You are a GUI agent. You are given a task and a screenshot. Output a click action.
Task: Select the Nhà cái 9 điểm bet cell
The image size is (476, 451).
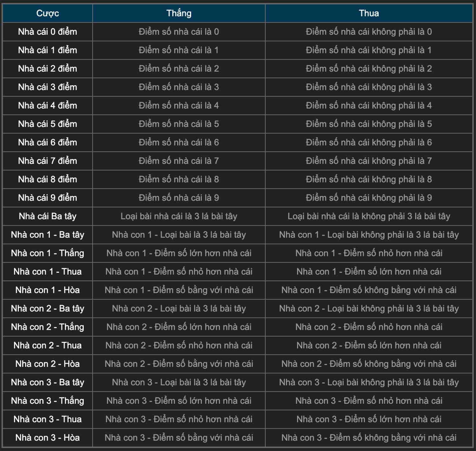(x=48, y=198)
